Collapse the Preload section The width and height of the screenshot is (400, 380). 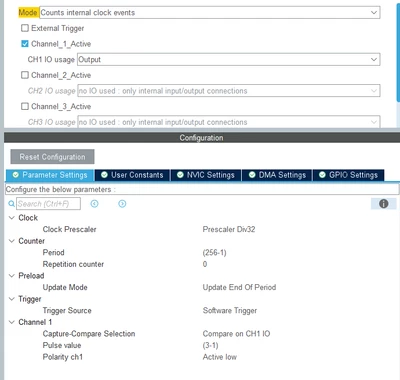coord(12,276)
